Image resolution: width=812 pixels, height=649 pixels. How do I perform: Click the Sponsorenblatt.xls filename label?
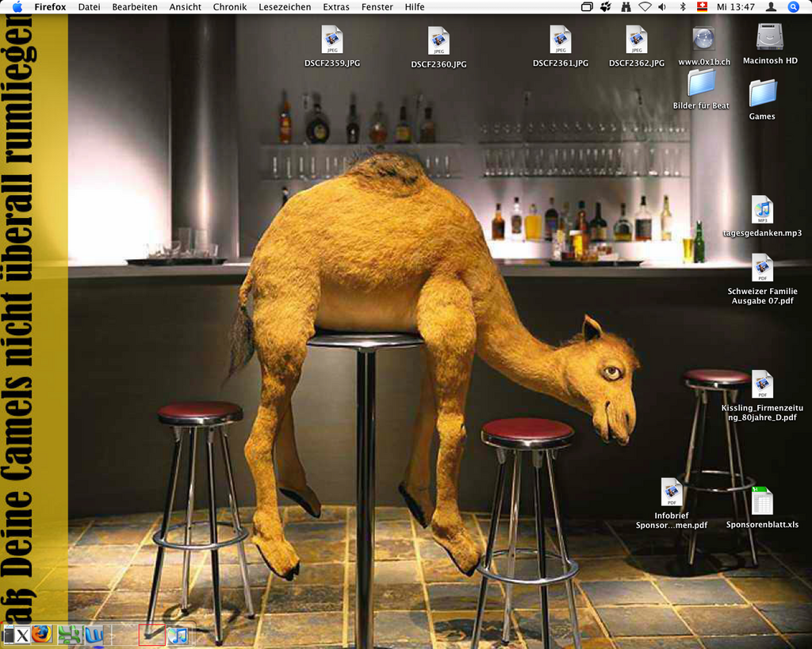[762, 525]
